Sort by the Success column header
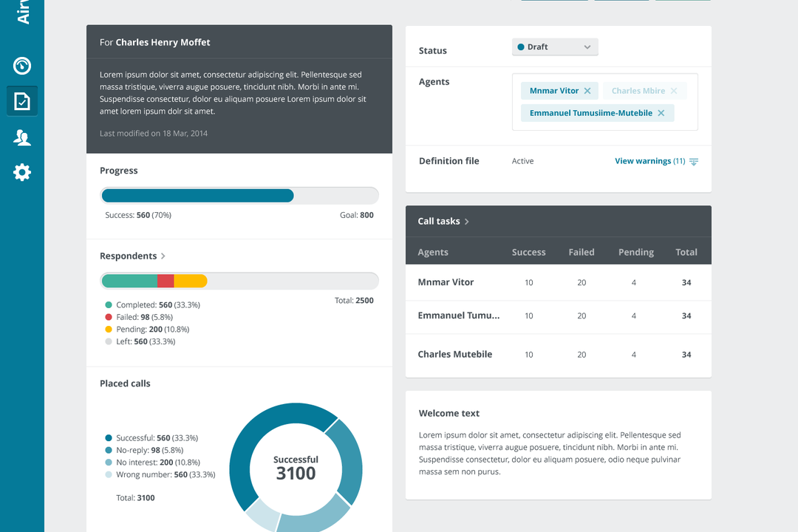The image size is (798, 532). pyautogui.click(x=529, y=252)
